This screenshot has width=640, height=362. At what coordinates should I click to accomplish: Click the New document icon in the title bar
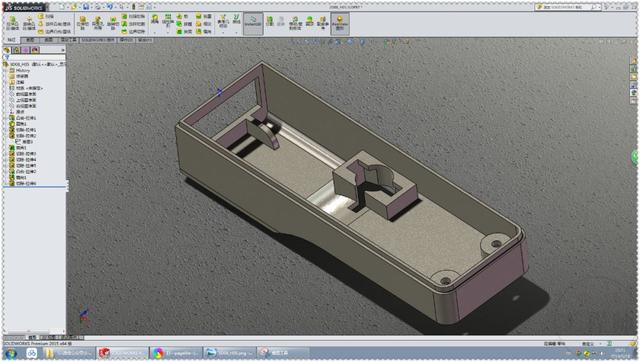click(x=62, y=7)
